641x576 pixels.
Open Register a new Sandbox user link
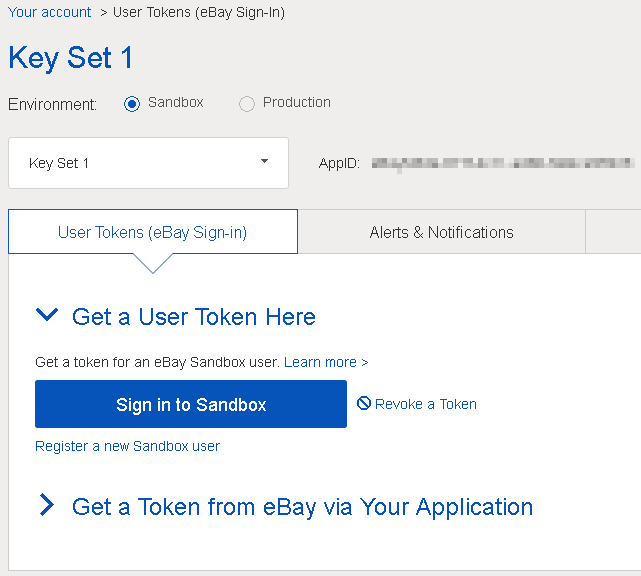coord(128,446)
